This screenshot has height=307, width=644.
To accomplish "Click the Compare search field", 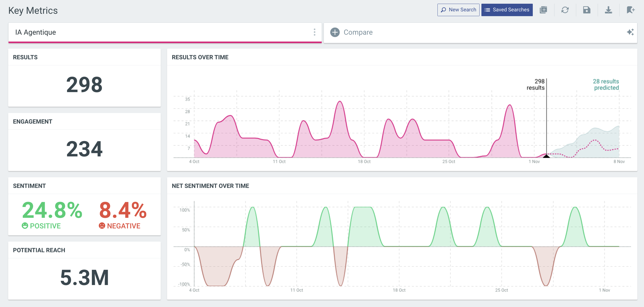I will pos(358,32).
